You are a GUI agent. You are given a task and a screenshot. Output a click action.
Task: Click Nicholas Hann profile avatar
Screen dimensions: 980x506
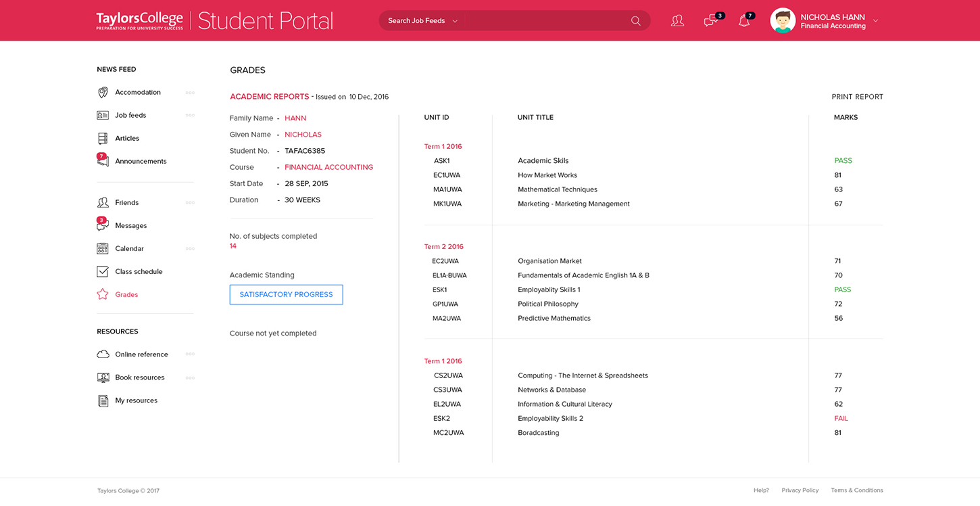click(x=783, y=21)
